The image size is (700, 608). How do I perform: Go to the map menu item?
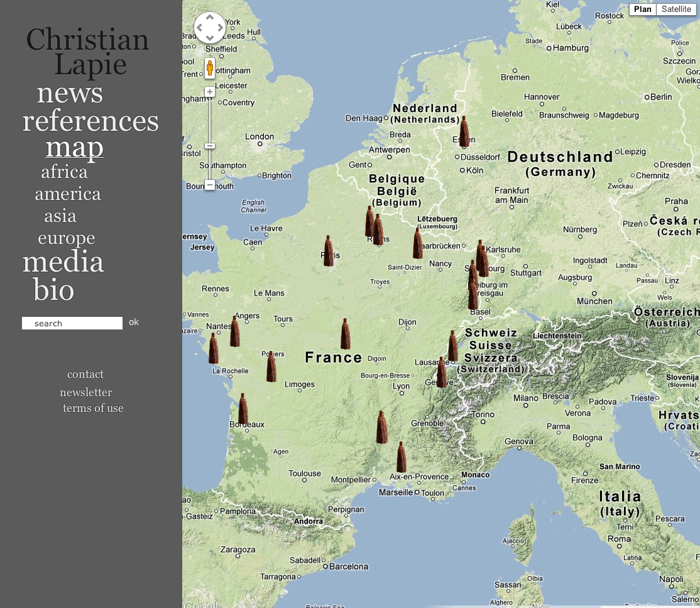click(75, 148)
